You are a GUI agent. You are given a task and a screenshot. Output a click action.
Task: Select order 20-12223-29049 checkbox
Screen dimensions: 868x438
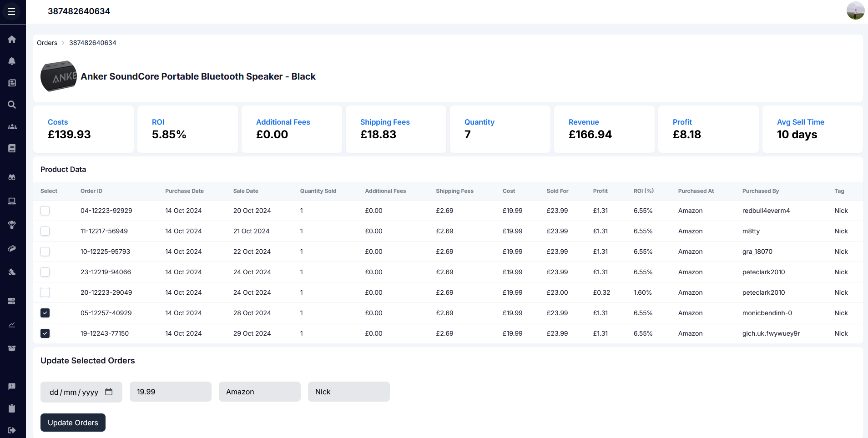point(45,292)
